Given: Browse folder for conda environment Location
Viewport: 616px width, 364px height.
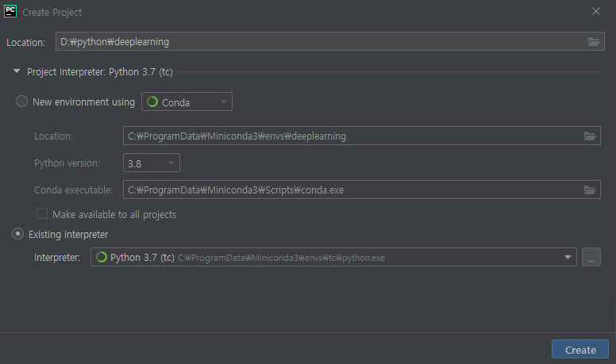Looking at the screenshot, I should coord(589,136).
